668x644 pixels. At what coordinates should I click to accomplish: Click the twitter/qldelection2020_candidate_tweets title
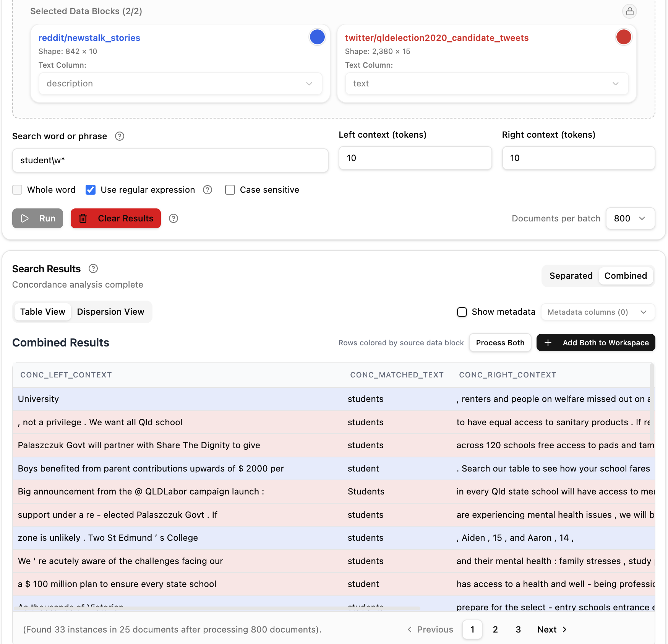(436, 38)
